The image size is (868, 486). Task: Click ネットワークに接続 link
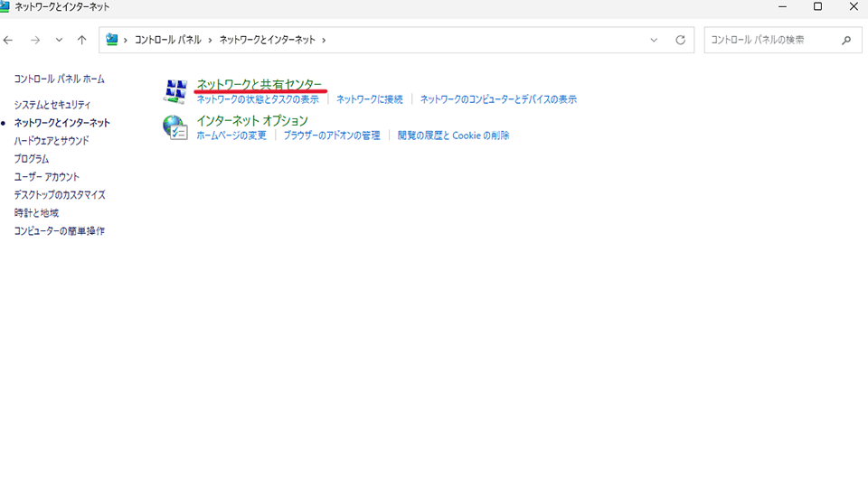click(x=369, y=99)
